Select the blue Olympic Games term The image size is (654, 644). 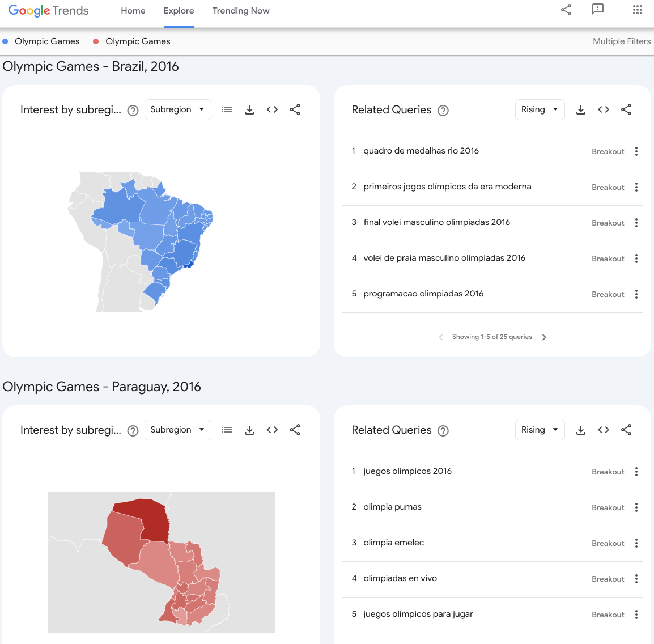coord(41,41)
